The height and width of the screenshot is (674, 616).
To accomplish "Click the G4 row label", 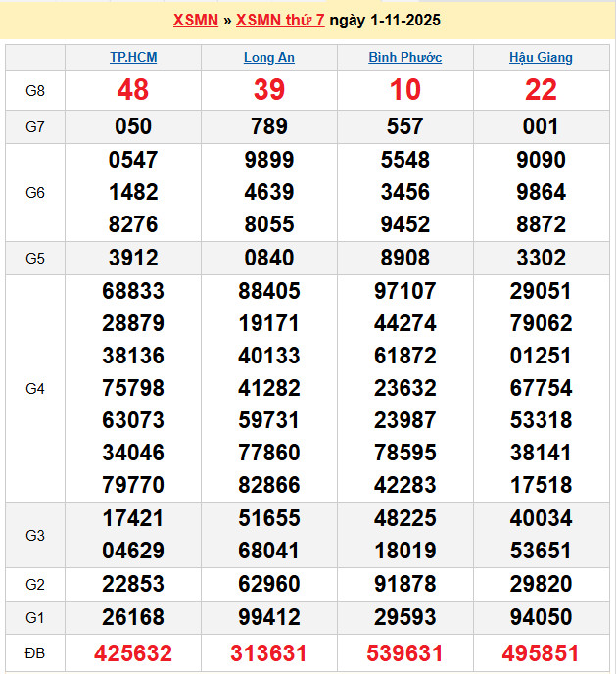I will click(35, 389).
